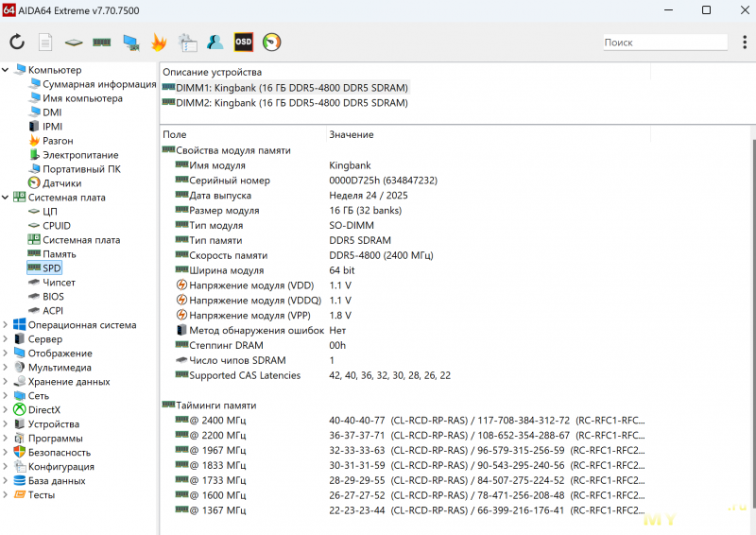Open the DMI tree item
This screenshot has width=756, height=535.
pyautogui.click(x=52, y=112)
